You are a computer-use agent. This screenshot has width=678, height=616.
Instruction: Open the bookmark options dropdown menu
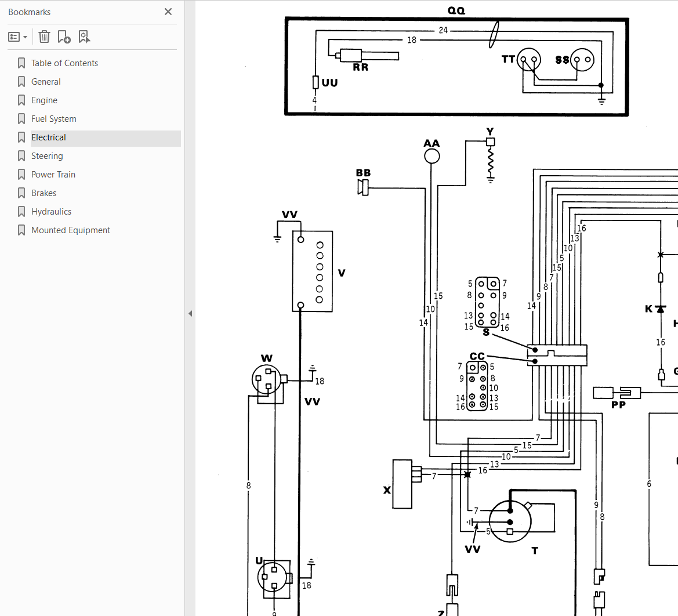[x=18, y=37]
